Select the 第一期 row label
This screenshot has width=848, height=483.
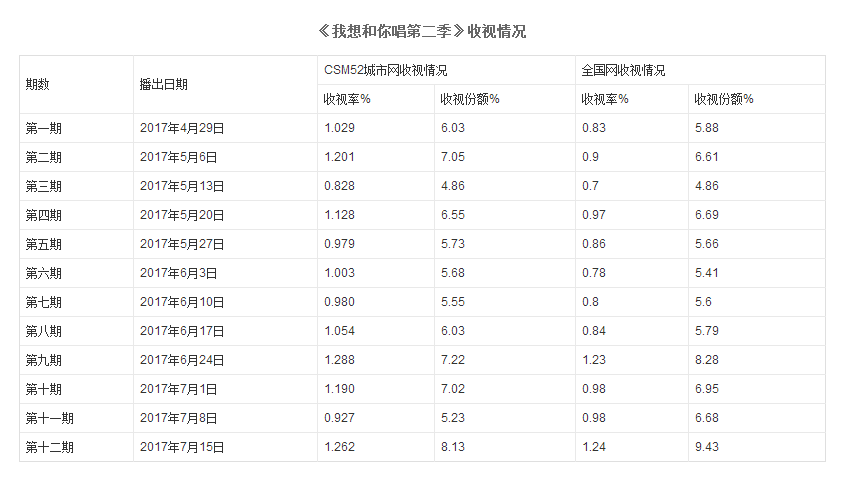pos(44,128)
